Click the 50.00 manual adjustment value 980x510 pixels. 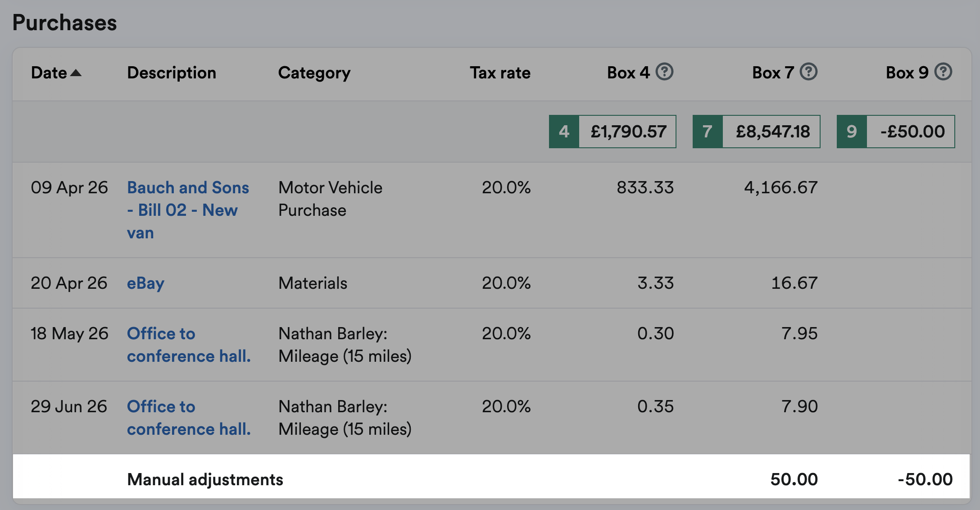[794, 479]
